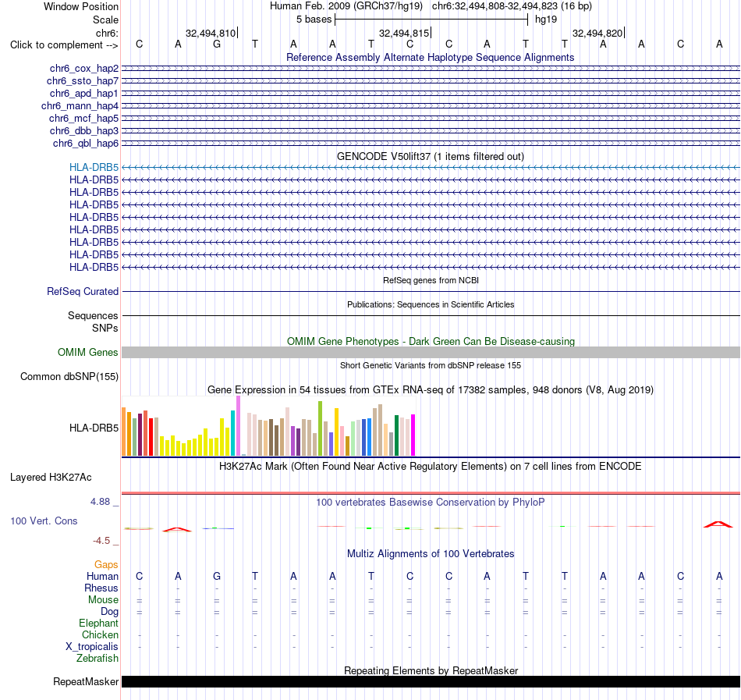Open '100 vertebrates Basewise Conservation by PhyloP' title
The width and height of the screenshot is (741, 700).
(430, 503)
